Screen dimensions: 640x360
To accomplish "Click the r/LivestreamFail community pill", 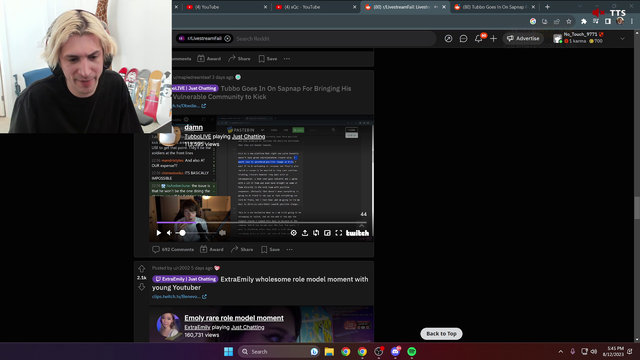I will 205,38.
